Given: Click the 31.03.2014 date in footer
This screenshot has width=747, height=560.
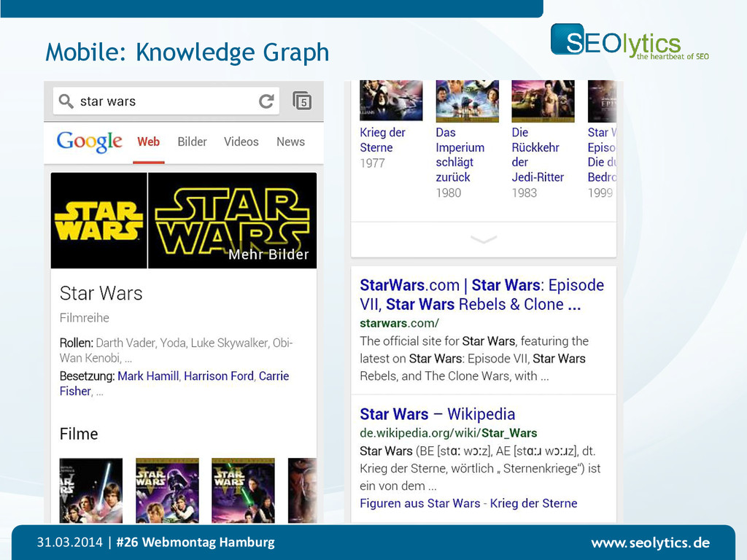Looking at the screenshot, I should pos(69,542).
